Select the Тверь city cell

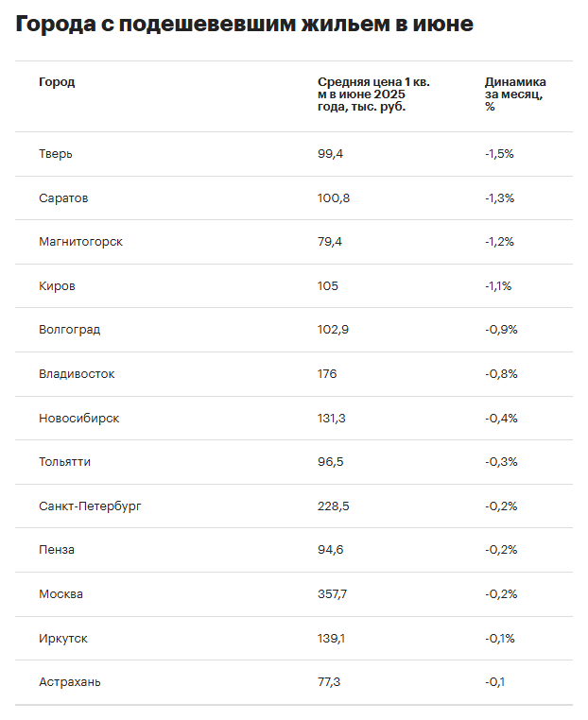click(x=56, y=154)
